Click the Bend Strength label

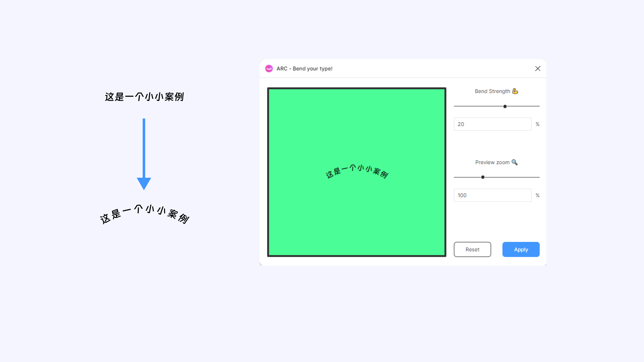click(492, 91)
